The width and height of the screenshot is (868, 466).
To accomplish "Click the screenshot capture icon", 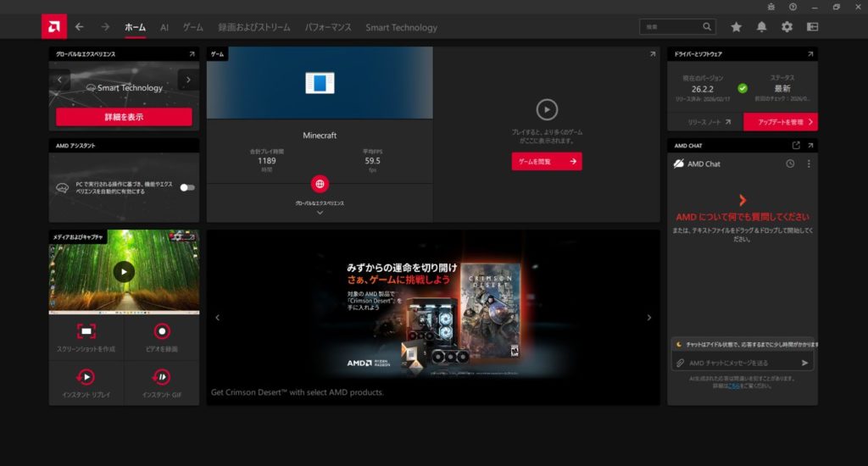I will coord(86,332).
